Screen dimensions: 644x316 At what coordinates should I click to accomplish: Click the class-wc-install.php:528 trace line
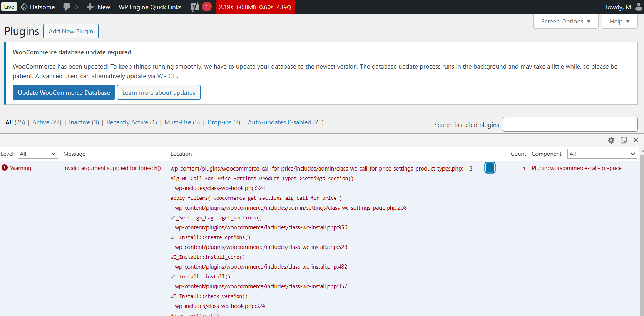261,247
